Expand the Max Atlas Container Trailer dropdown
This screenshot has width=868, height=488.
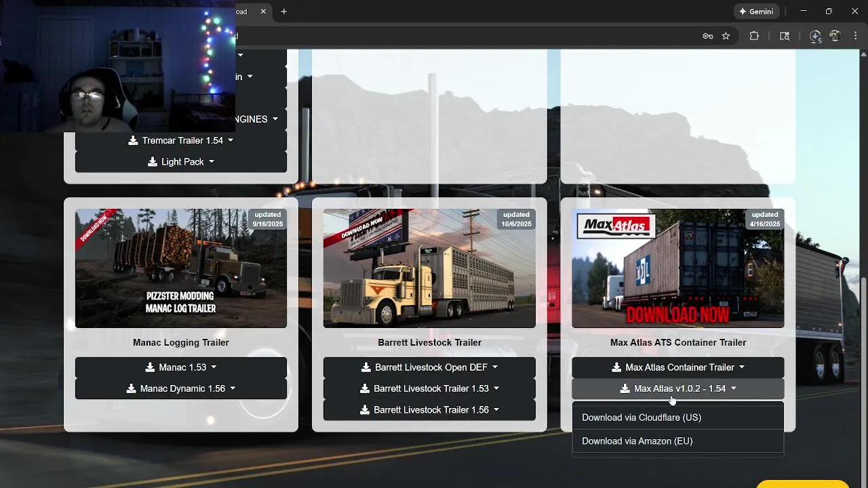pos(678,367)
